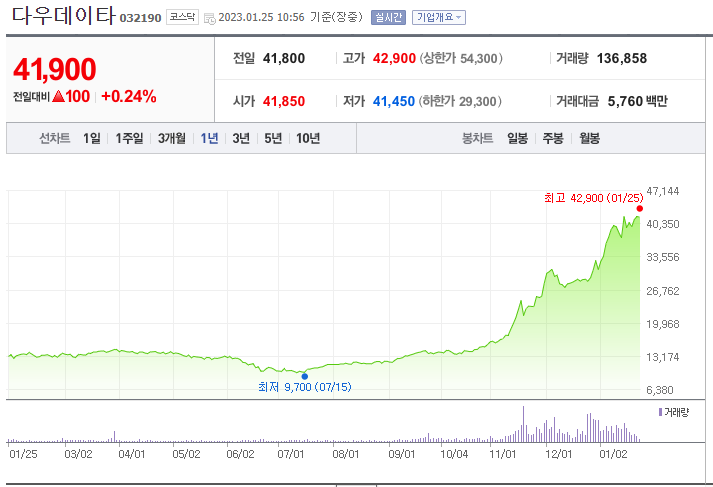The image size is (713, 487).
Task: Select the 1주일 line chart tab
Action: point(129,138)
